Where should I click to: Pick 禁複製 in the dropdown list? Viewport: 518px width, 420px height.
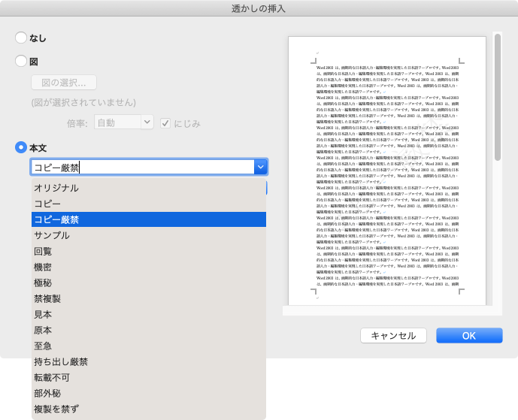click(149, 299)
